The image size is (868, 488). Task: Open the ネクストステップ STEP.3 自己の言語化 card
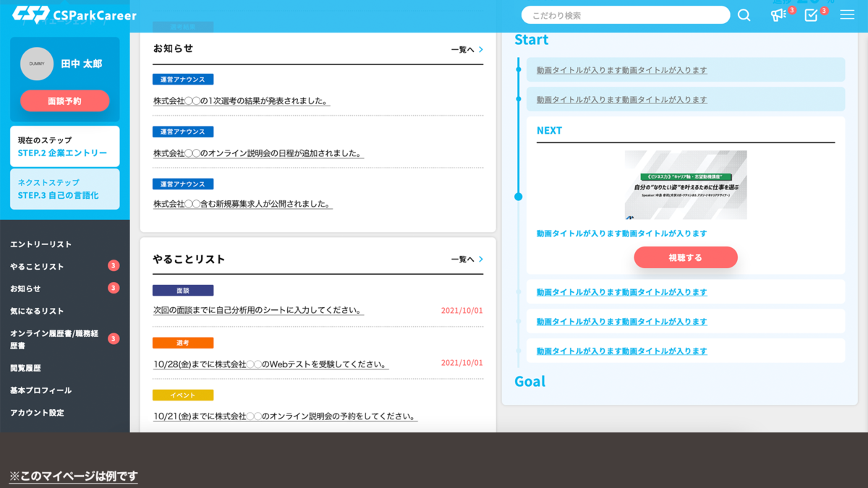coord(65,189)
